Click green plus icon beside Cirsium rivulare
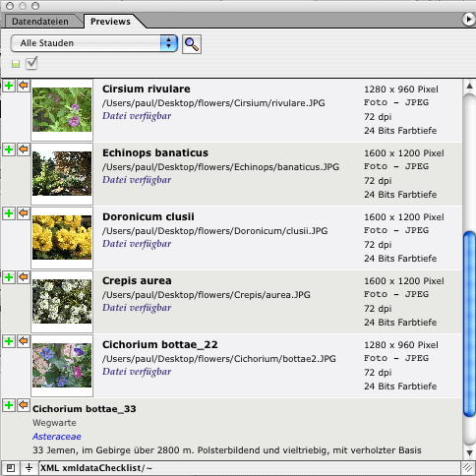The width and height of the screenshot is (476, 476). [9, 86]
